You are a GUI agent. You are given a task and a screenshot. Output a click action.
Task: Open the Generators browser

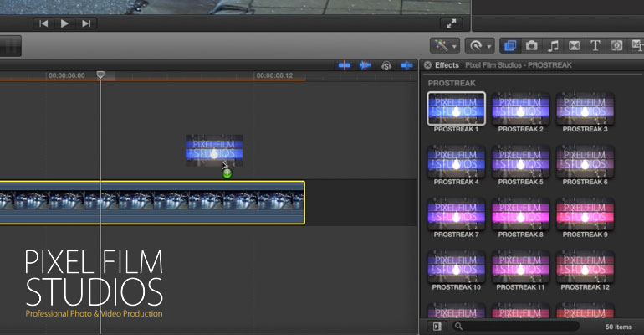[616, 45]
